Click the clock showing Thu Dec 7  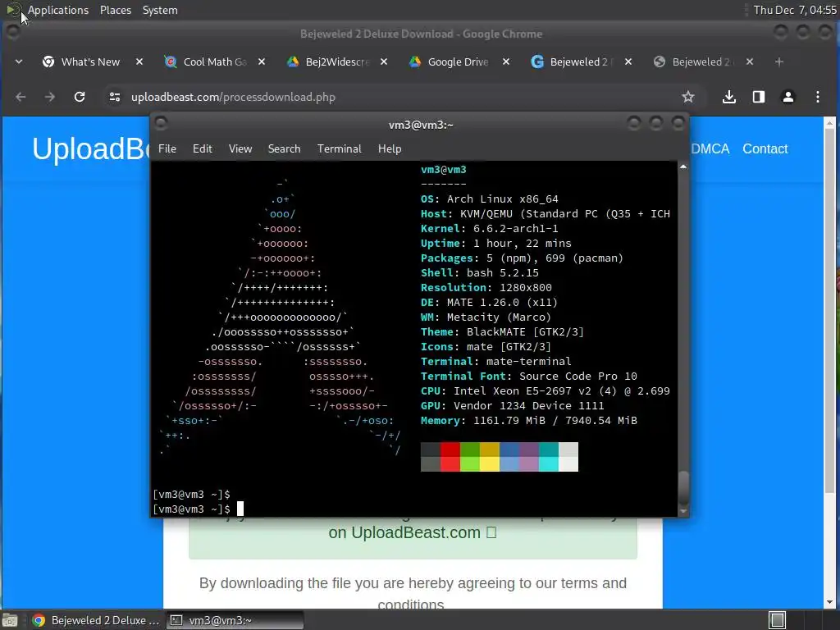point(794,10)
